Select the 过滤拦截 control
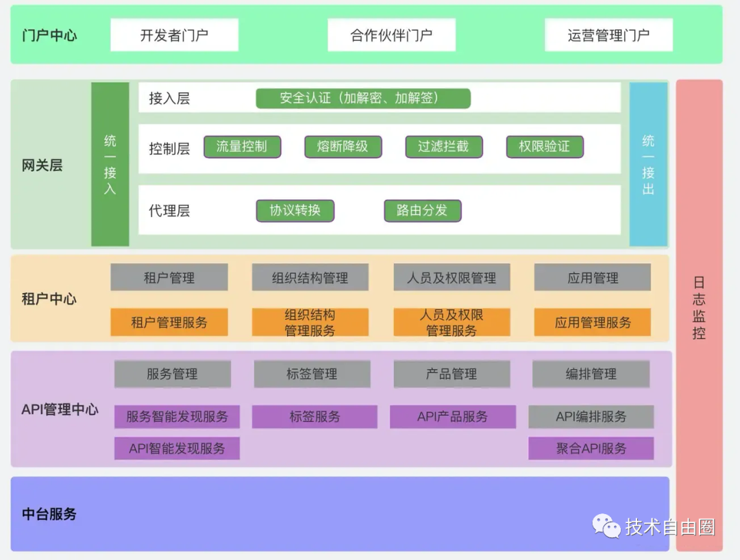This screenshot has width=740, height=560. pyautogui.click(x=444, y=147)
